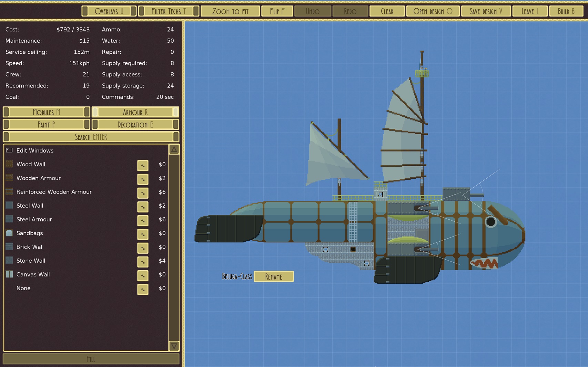
Task: Select Steel Wall armour type
Action: 86,206
